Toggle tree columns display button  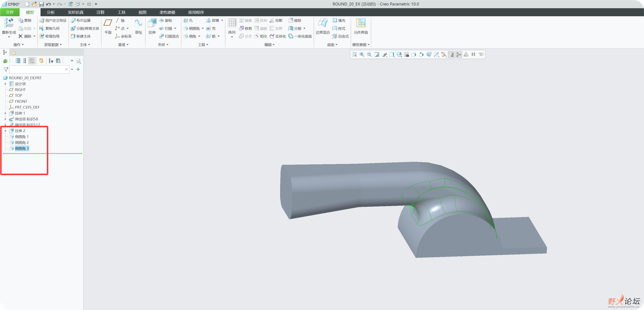click(x=32, y=61)
